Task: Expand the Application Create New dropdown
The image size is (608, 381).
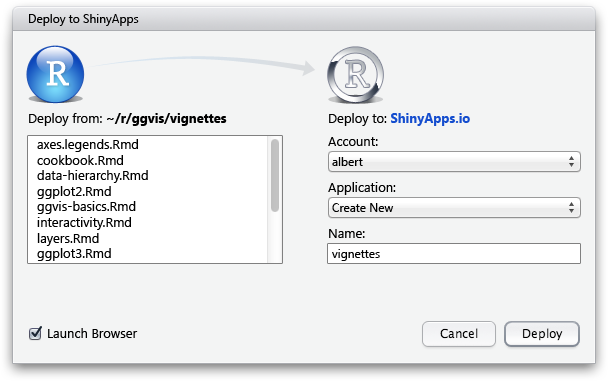Action: point(454,208)
